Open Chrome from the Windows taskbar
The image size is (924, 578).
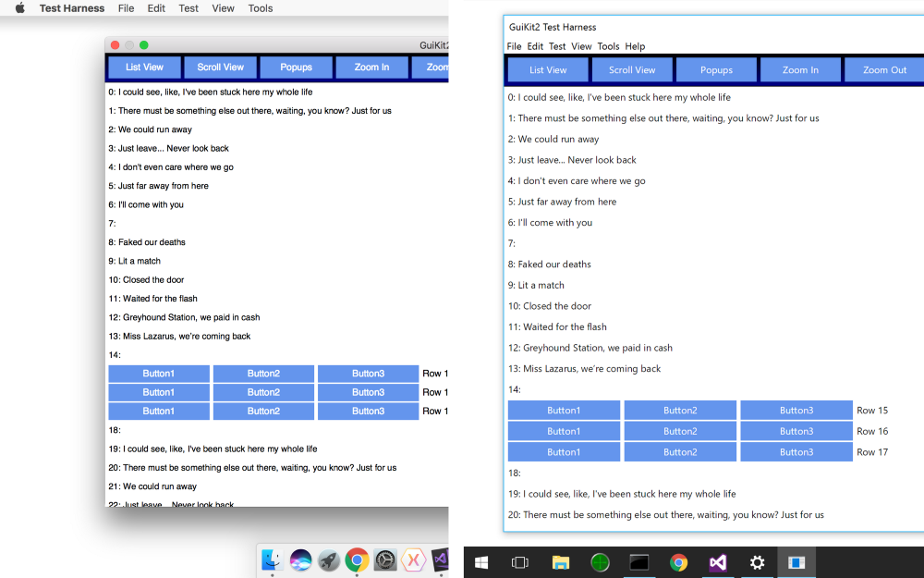(678, 562)
